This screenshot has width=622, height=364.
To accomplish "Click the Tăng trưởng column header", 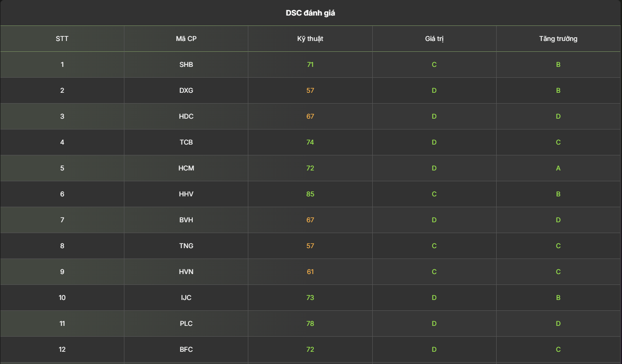I will point(558,39).
